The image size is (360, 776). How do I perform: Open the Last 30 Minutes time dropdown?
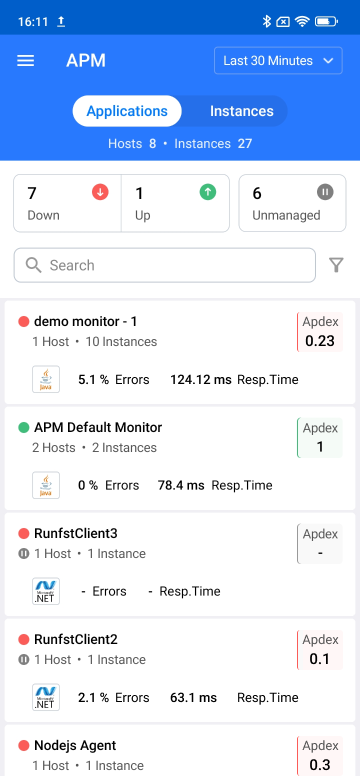(278, 61)
